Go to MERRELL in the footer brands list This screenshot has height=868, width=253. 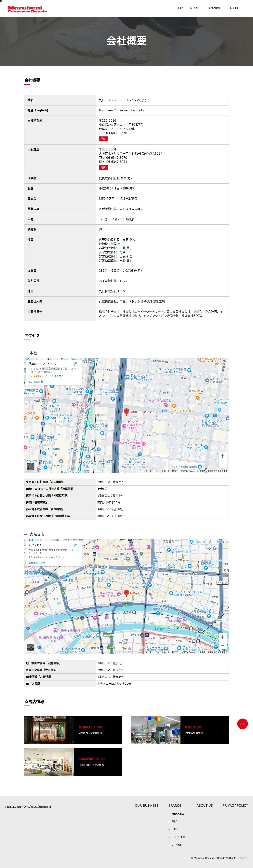[x=178, y=813]
